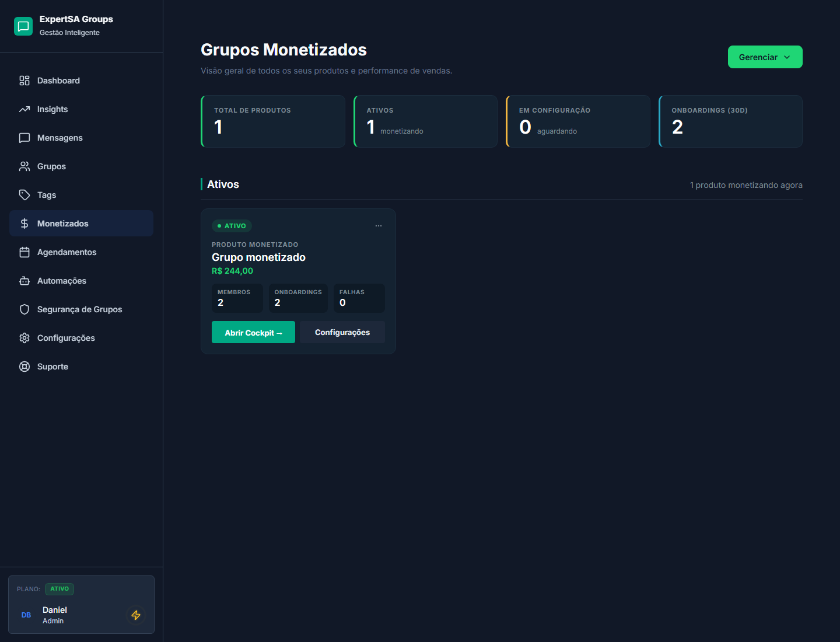Click the Tags label icon

point(24,195)
